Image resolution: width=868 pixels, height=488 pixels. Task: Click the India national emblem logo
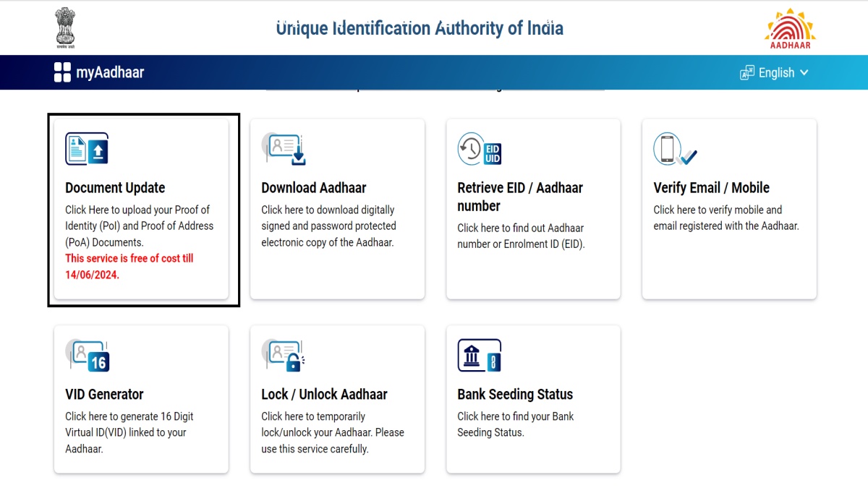(65, 26)
